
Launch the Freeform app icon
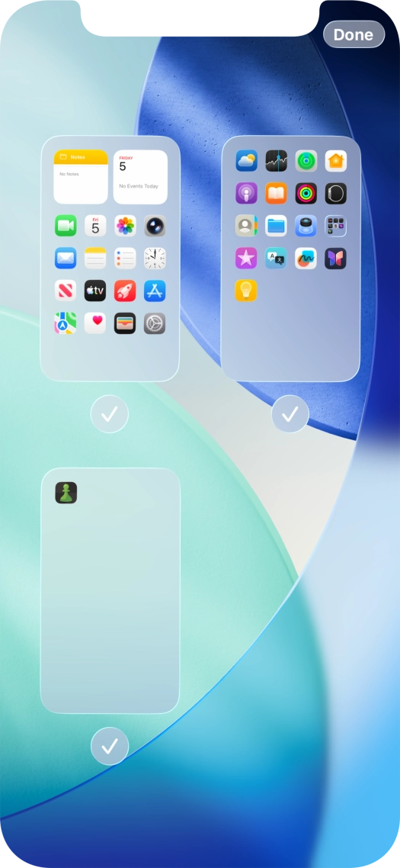[x=306, y=258]
